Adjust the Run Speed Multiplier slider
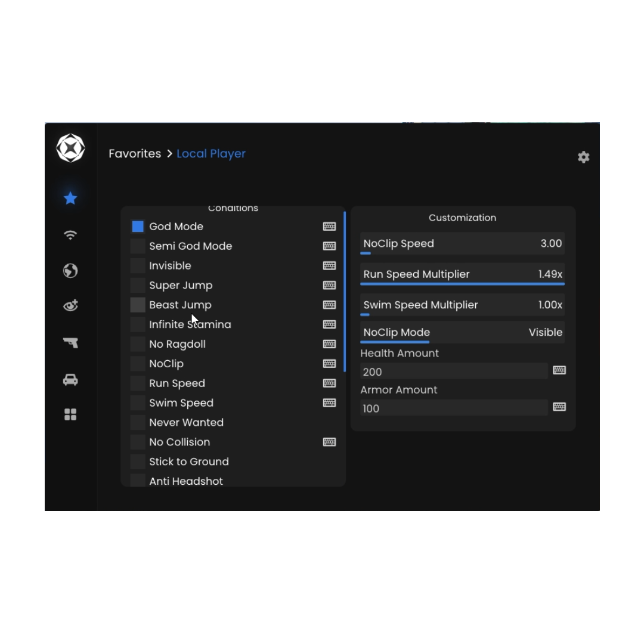 point(462,283)
